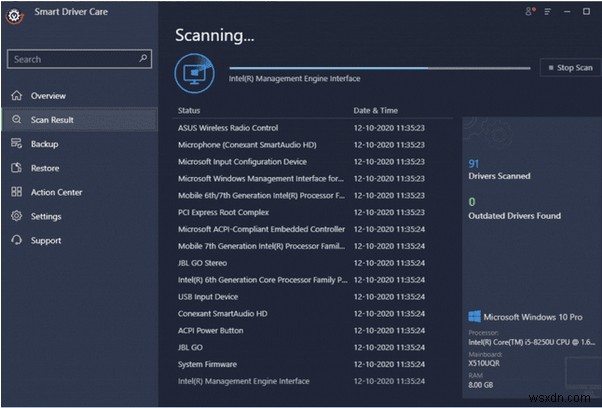The height and width of the screenshot is (408, 602).
Task: Select Microsoft ACPI-Compliant Embedded Controller row
Action: [313, 229]
